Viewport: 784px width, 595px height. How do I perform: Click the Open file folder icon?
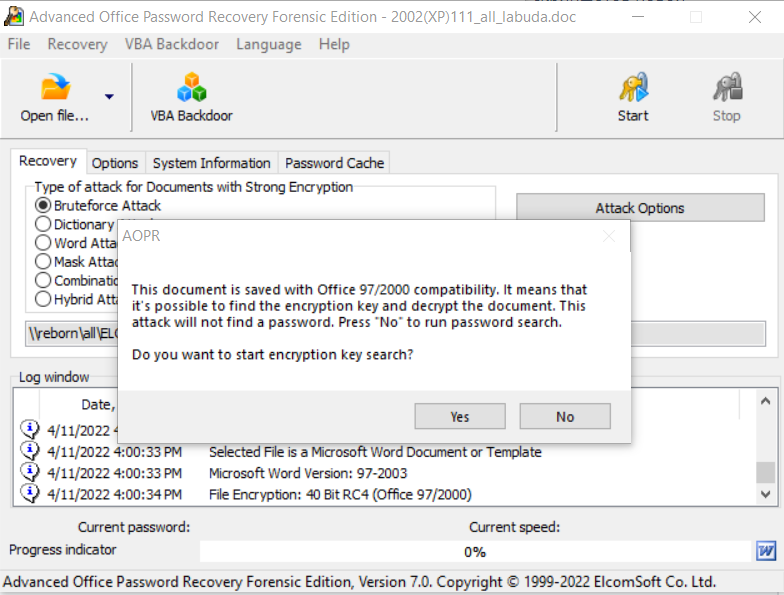click(56, 86)
